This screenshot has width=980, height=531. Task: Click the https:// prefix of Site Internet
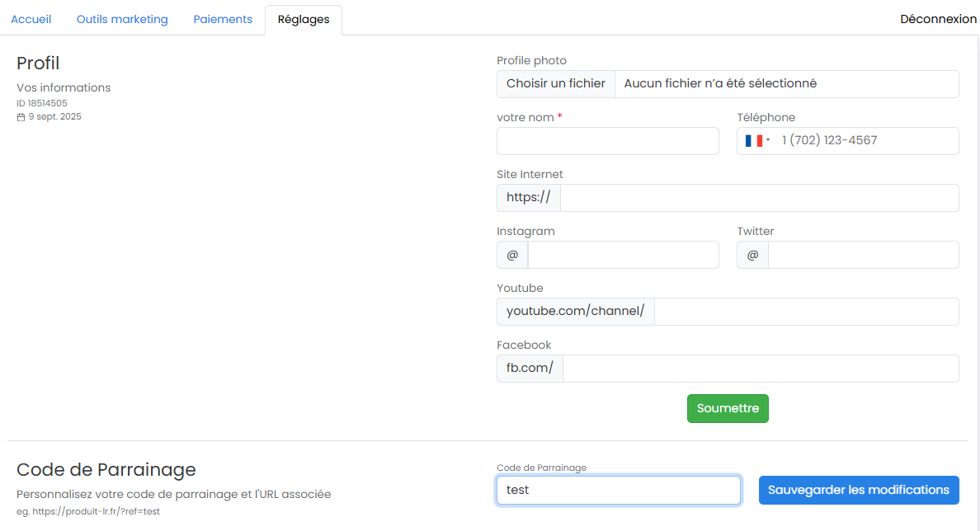click(528, 197)
